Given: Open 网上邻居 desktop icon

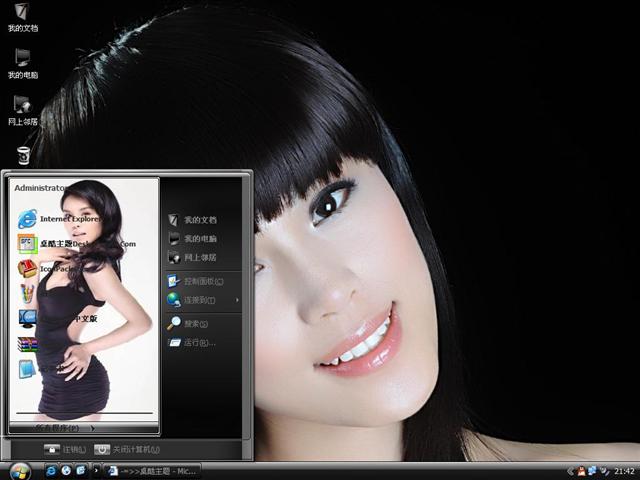Looking at the screenshot, I should [22, 111].
